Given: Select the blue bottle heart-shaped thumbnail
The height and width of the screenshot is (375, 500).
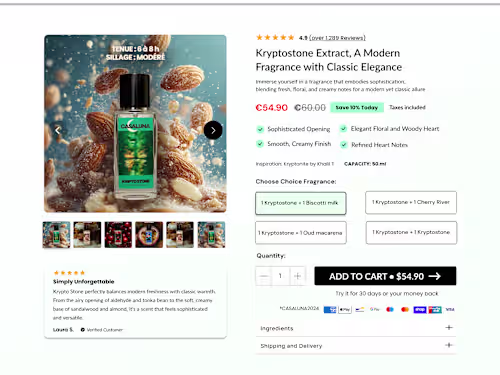Looking at the screenshot, I should (x=149, y=235).
